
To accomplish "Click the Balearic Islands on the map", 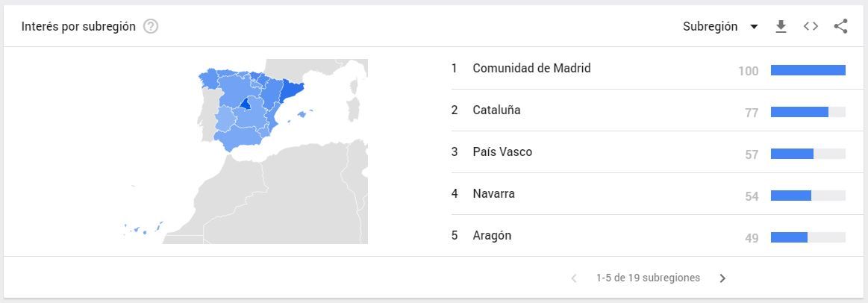I will point(302,115).
